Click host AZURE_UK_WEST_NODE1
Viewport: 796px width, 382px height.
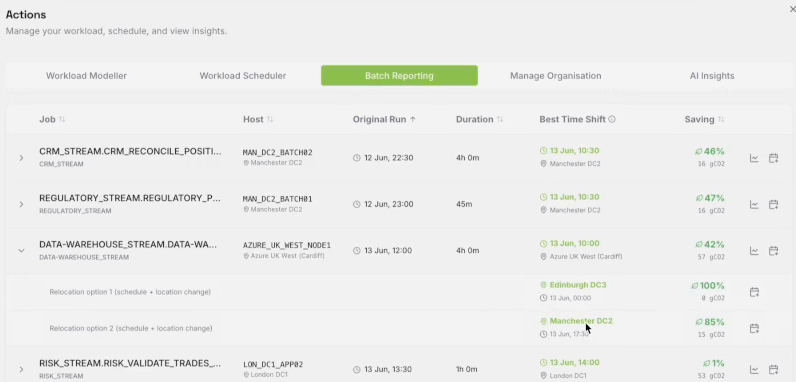pos(287,245)
